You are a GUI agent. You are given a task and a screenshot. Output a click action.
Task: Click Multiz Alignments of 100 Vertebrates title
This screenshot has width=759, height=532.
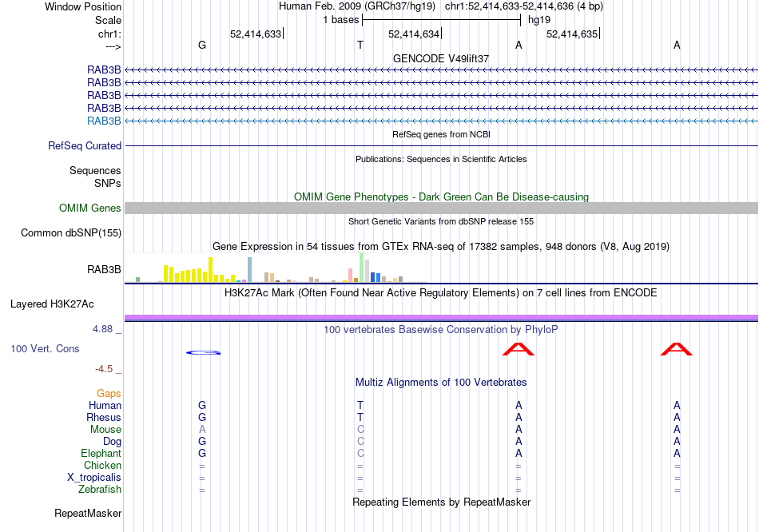pyautogui.click(x=441, y=383)
